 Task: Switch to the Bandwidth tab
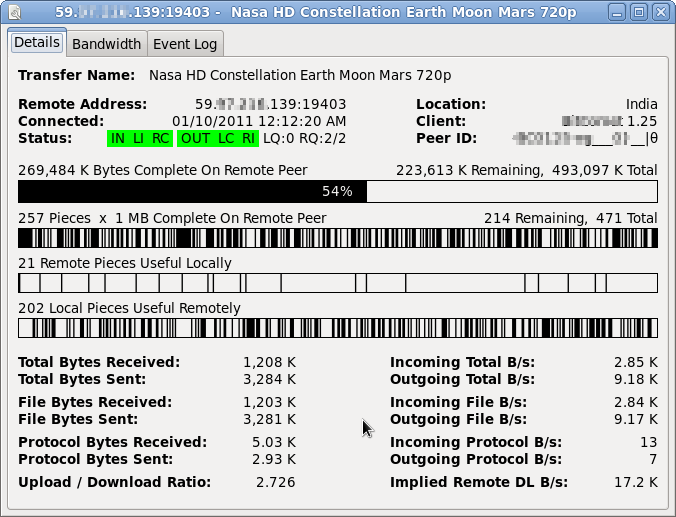[x=106, y=44]
